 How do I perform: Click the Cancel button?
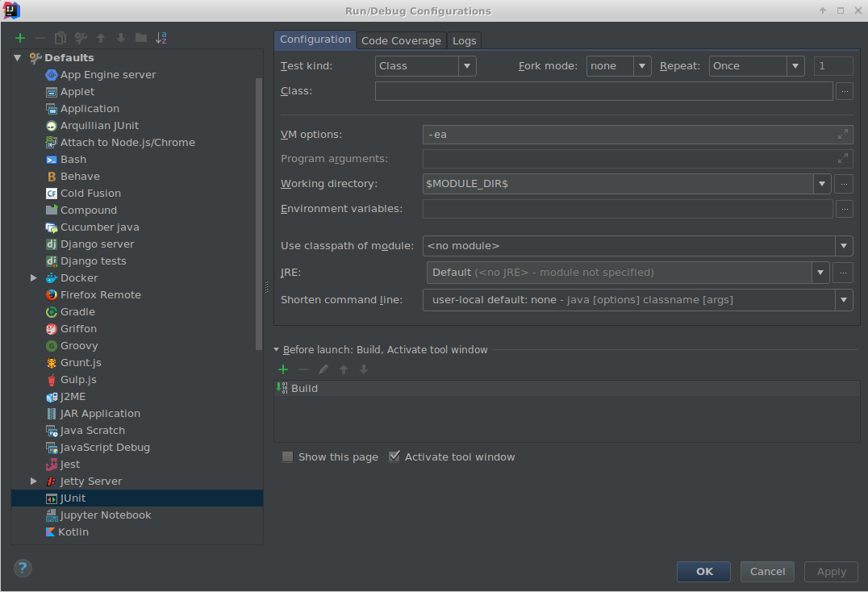coord(767,572)
